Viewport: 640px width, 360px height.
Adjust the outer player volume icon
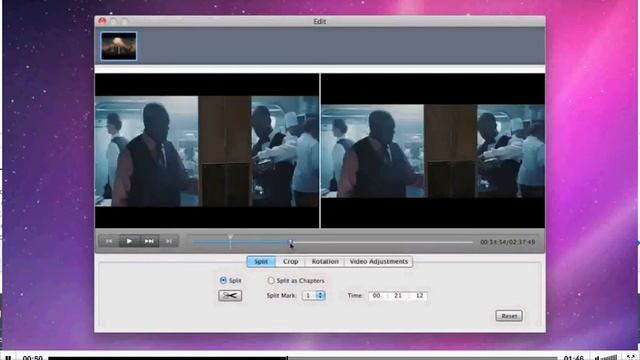[607, 358]
